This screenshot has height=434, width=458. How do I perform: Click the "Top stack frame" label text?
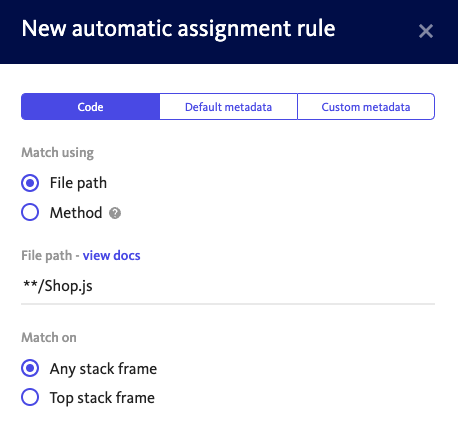pyautogui.click(x=102, y=398)
